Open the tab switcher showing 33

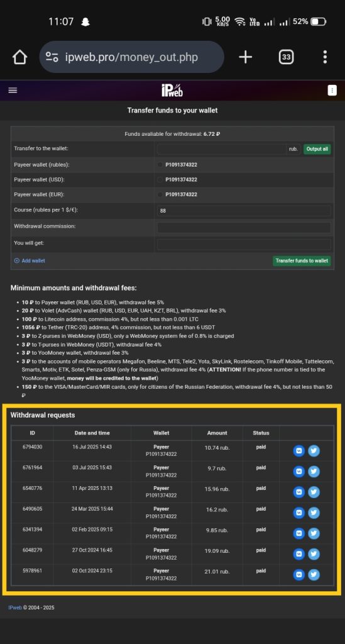coord(286,57)
